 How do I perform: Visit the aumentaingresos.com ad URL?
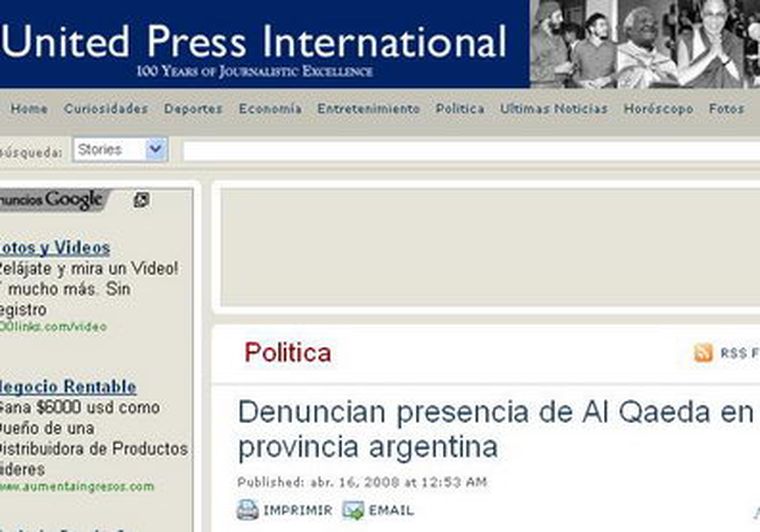pos(77,486)
